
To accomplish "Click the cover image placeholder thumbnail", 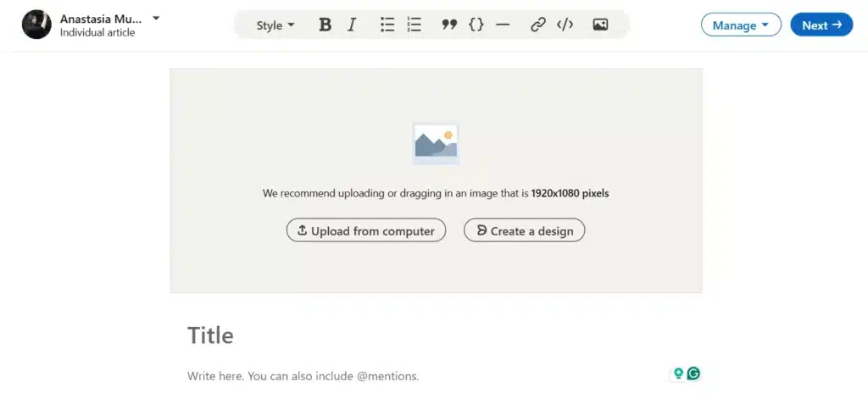I will coord(436,144).
